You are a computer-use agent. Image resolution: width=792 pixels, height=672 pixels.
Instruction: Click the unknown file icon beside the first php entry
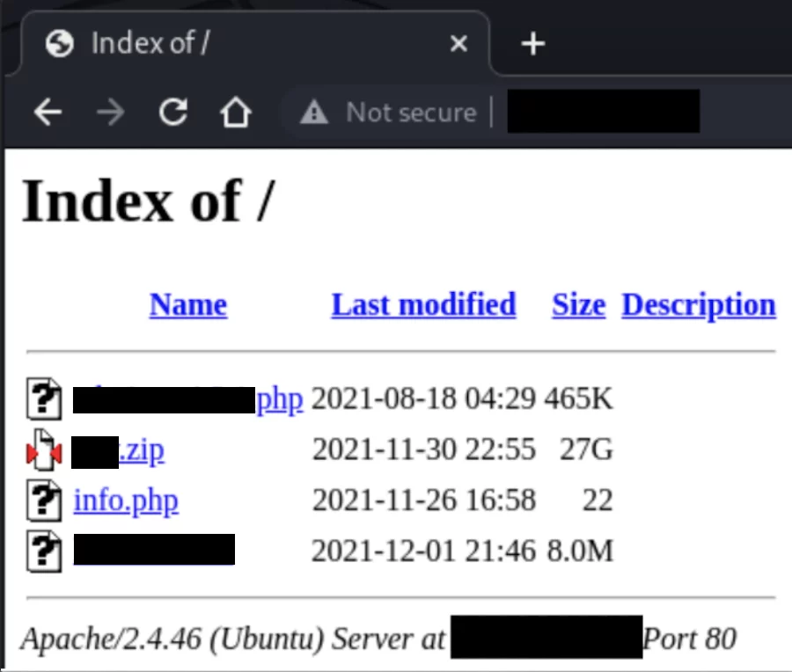pyautogui.click(x=44, y=398)
